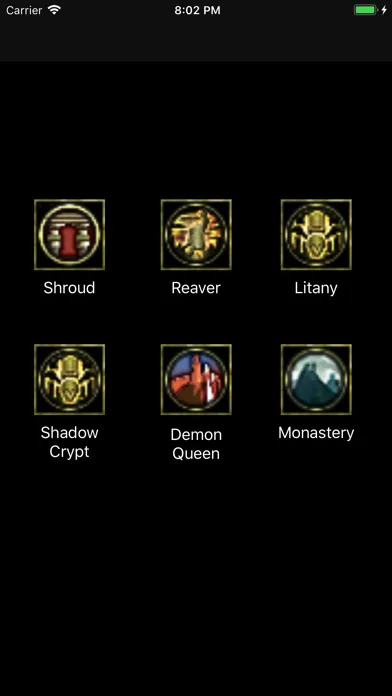This screenshot has height=696, width=392.
Task: Click the "Shroud" text label
Action: pos(69,288)
